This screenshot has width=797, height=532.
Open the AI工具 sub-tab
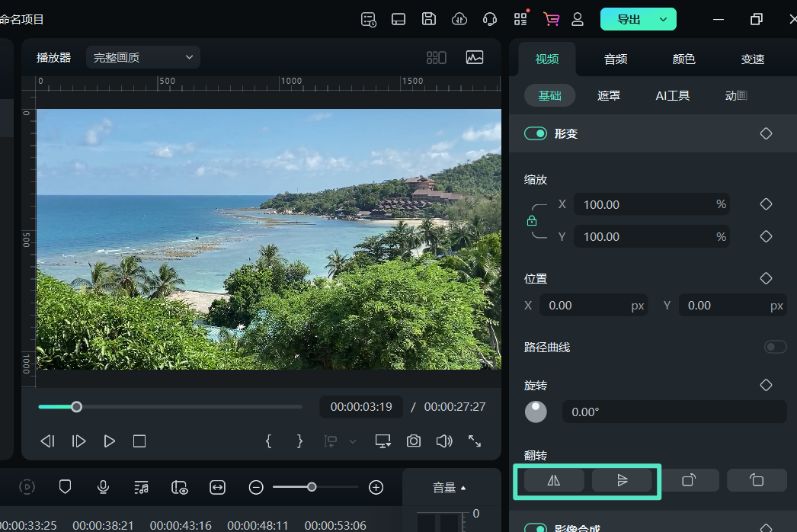pyautogui.click(x=673, y=95)
